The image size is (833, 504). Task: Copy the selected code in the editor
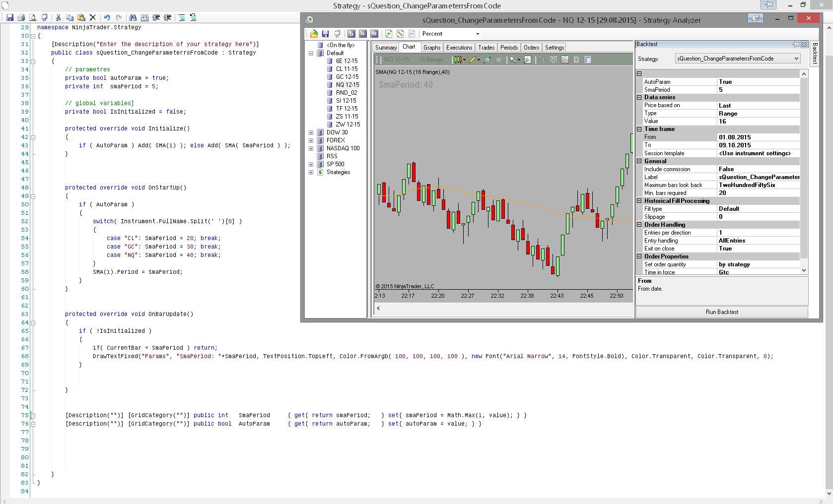coord(69,17)
